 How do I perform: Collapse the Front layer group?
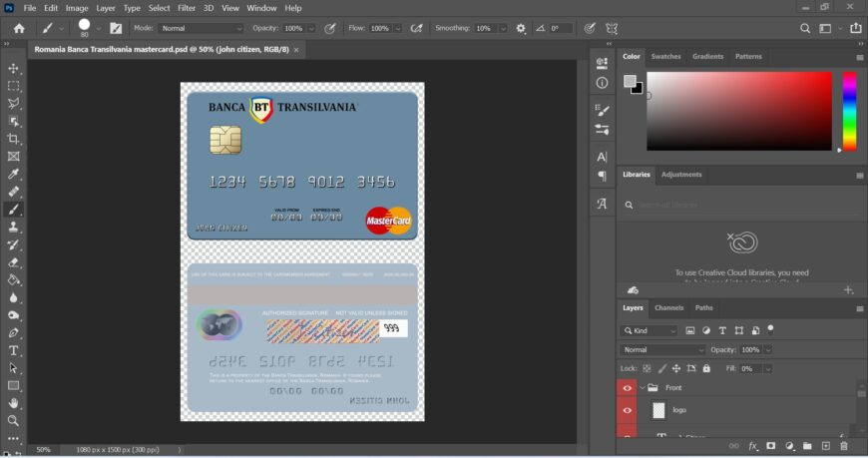(x=643, y=388)
